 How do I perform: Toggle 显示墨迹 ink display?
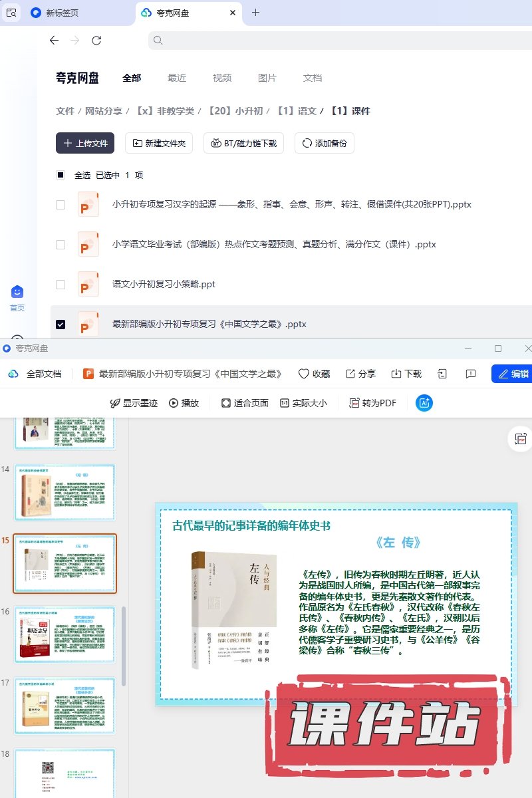point(134,403)
